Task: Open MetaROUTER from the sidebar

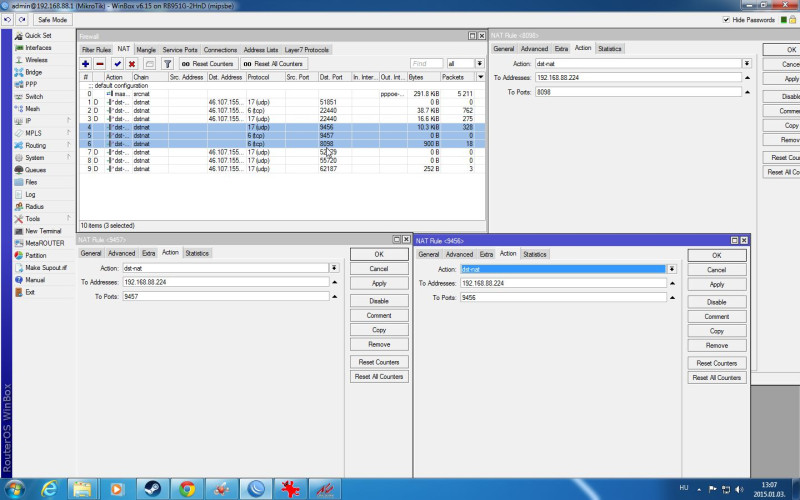Action: point(44,243)
